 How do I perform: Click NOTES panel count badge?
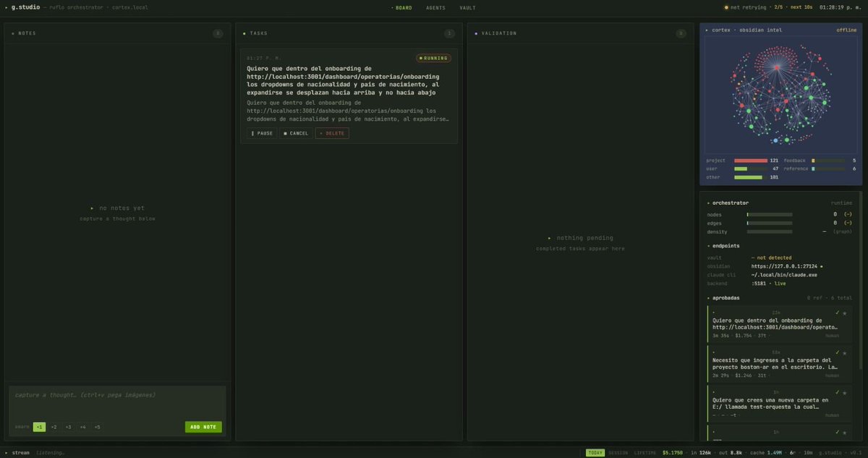pos(218,33)
